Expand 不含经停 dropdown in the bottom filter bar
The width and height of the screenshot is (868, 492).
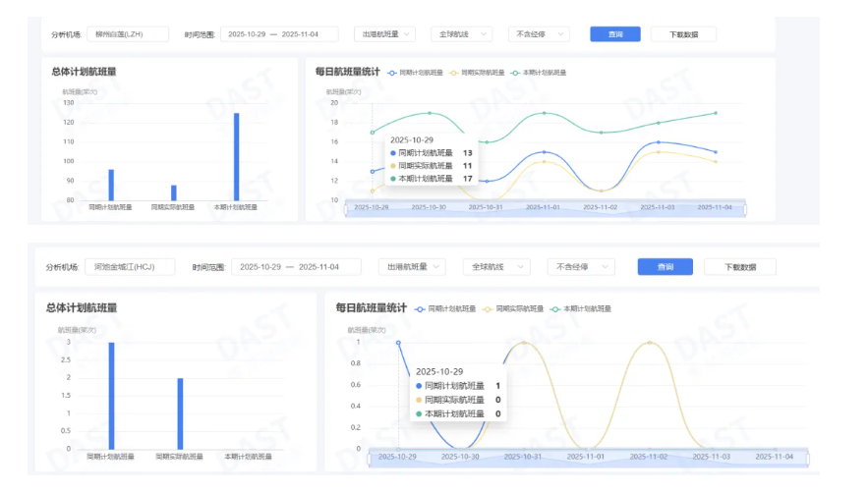(x=580, y=267)
